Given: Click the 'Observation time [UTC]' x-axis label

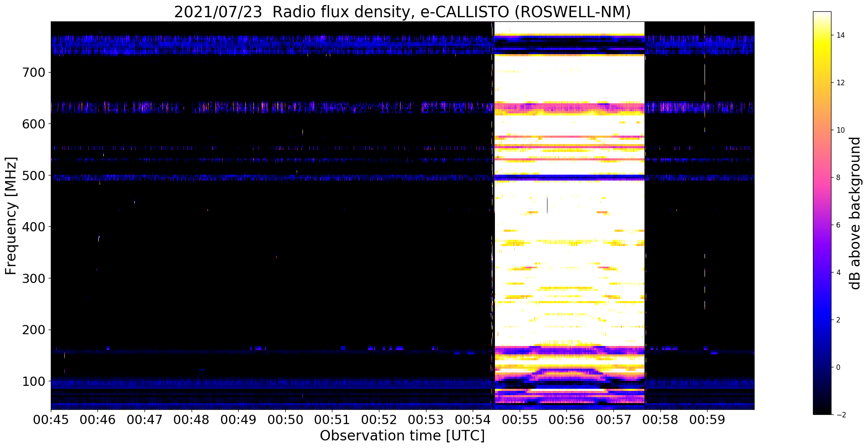Looking at the screenshot, I should [x=402, y=435].
